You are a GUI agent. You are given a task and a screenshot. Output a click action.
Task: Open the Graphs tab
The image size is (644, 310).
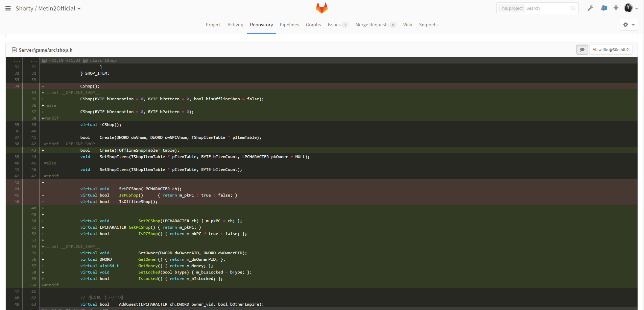[313, 25]
